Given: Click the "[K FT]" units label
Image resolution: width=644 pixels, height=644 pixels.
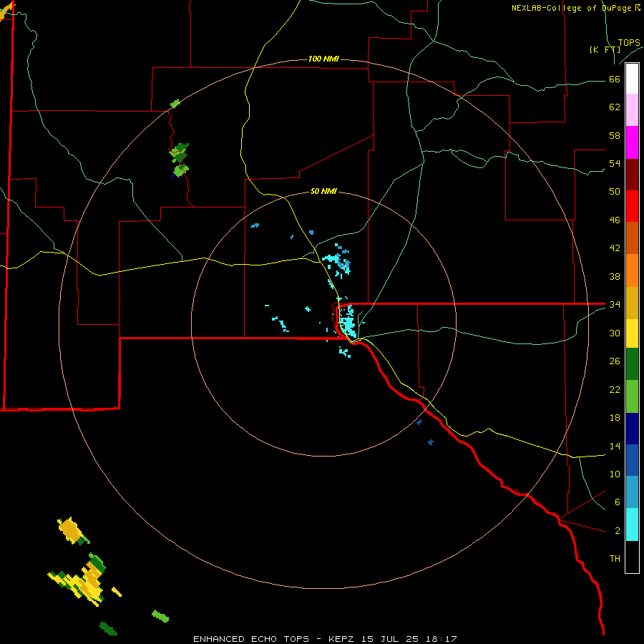Looking at the screenshot, I should click(605, 50).
